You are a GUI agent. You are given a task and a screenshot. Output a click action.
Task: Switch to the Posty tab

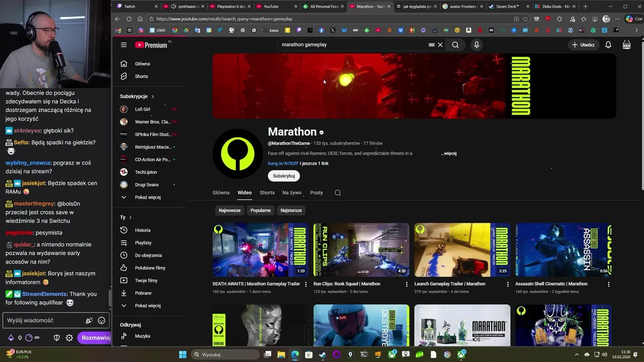point(316,193)
